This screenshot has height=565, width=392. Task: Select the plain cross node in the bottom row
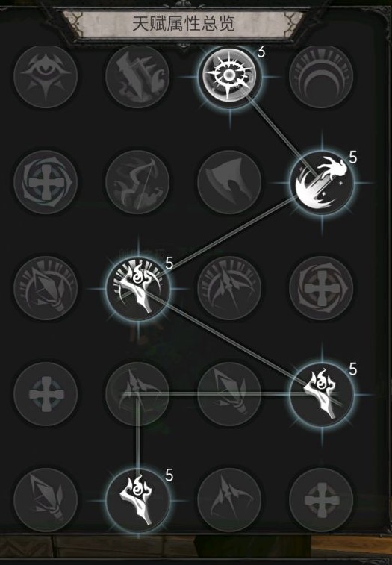(x=321, y=501)
